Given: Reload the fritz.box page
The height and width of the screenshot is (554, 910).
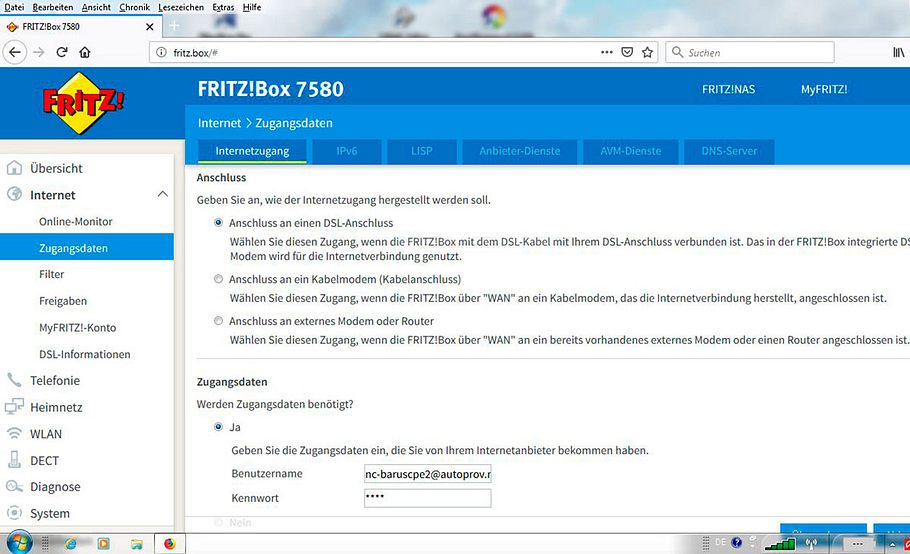Looking at the screenshot, I should (x=62, y=52).
